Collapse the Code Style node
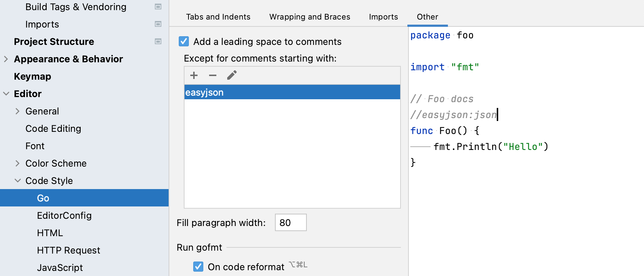 tap(17, 181)
